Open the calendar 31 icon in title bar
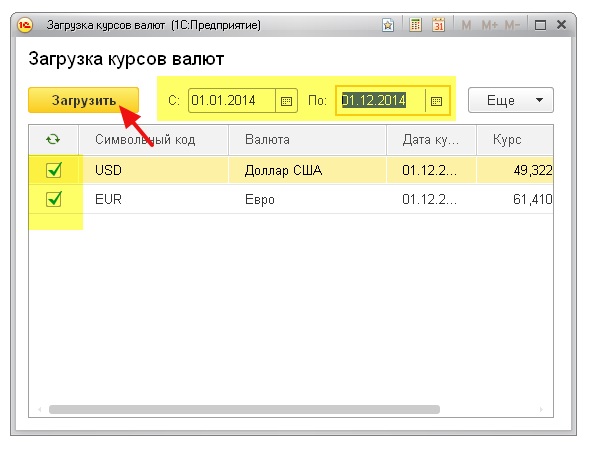Viewport: 592px width, 454px height. 438,25
